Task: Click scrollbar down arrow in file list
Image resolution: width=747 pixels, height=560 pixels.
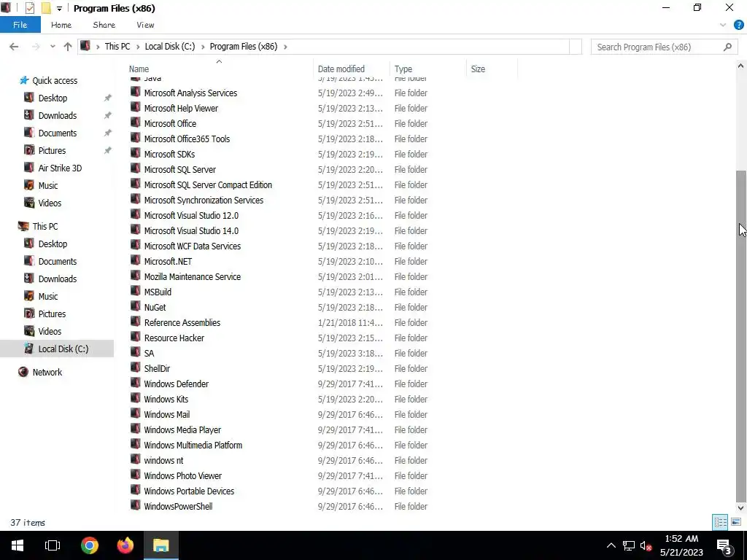Action: pyautogui.click(x=741, y=507)
